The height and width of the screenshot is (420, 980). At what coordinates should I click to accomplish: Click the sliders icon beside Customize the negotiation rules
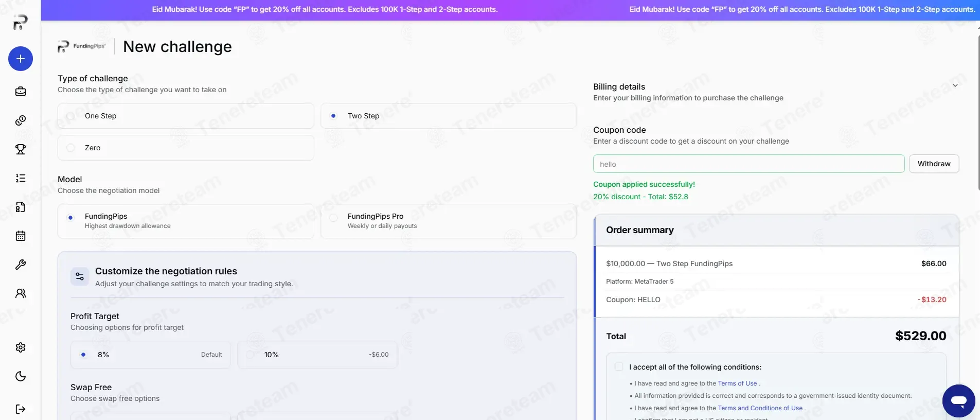80,276
